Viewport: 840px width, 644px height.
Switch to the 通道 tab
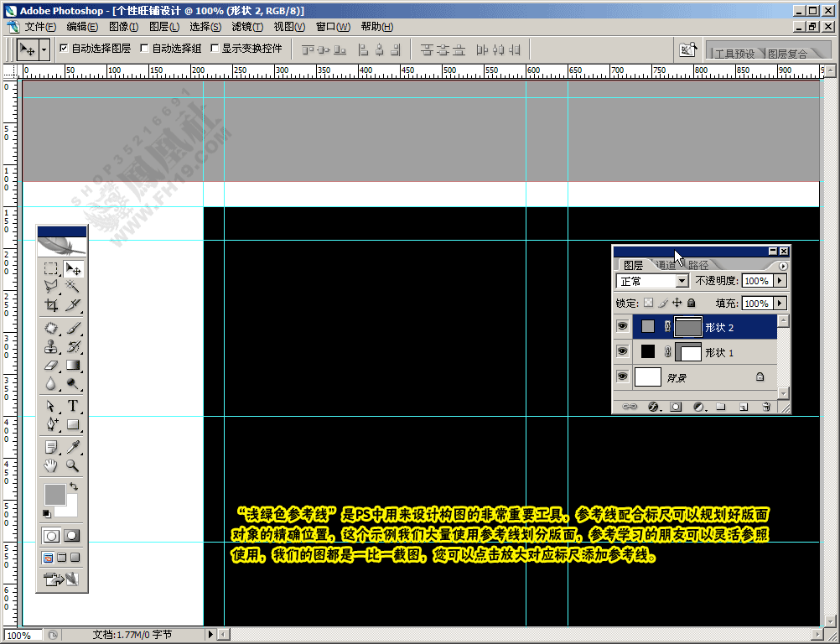[666, 265]
